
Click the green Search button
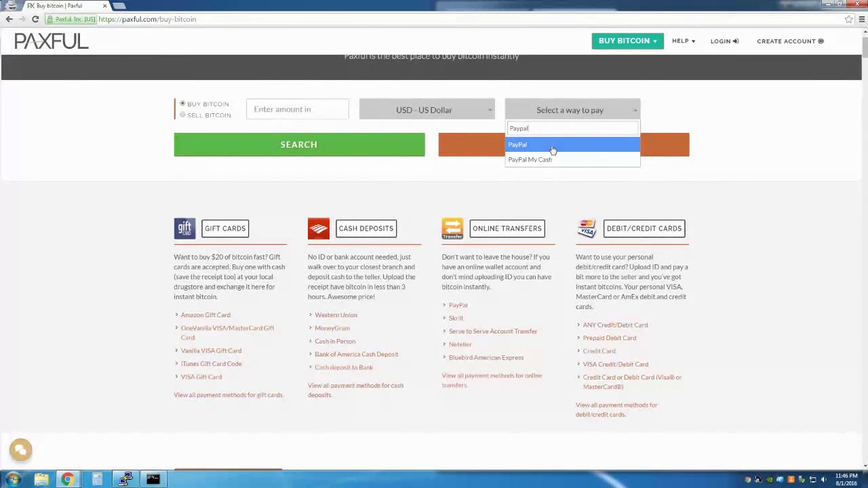coord(299,144)
